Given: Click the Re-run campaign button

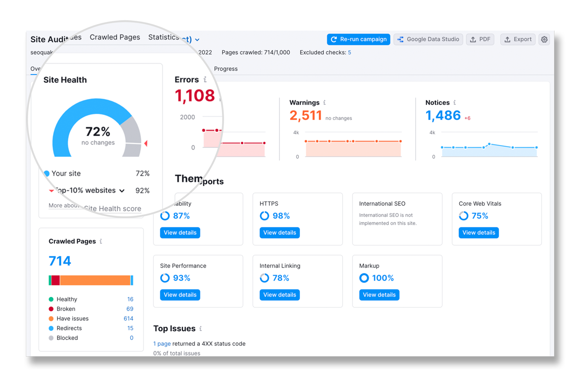Looking at the screenshot, I should pyautogui.click(x=358, y=39).
